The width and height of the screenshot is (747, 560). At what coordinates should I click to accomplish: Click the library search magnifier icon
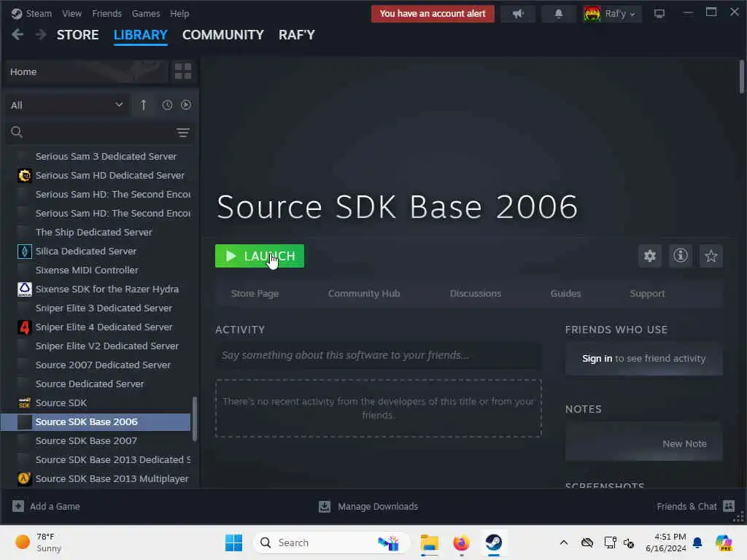click(17, 132)
